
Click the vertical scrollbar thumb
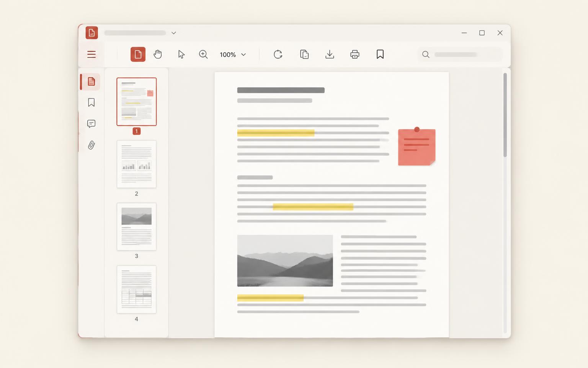tap(505, 115)
